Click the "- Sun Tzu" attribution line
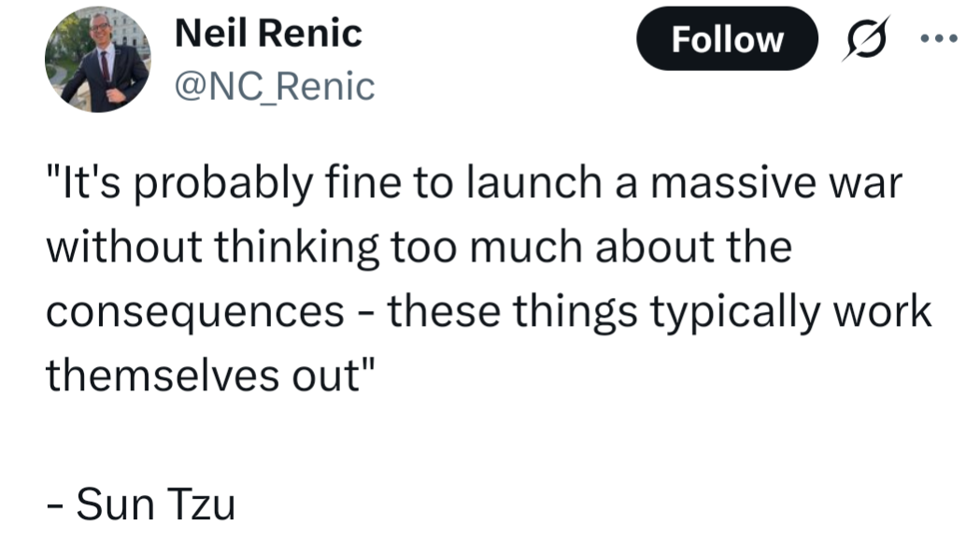The height and width of the screenshot is (553, 980). pos(140,504)
